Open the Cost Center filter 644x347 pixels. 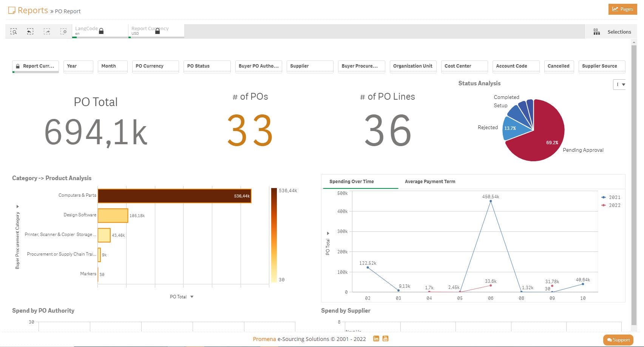[x=465, y=66]
